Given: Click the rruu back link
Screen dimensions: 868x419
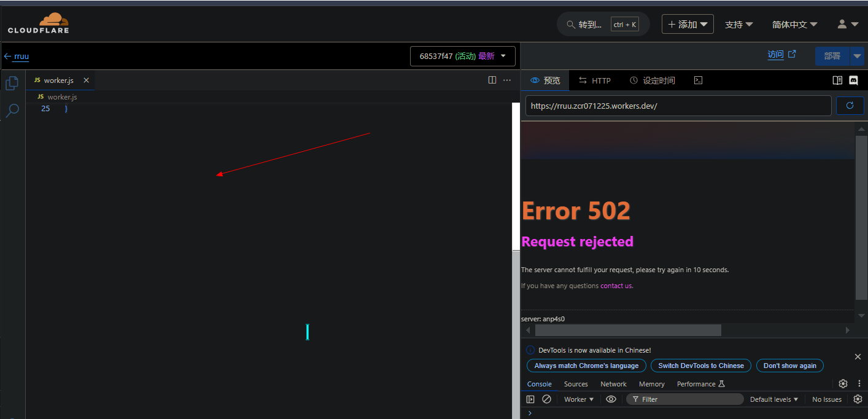Looking at the screenshot, I should click(21, 57).
